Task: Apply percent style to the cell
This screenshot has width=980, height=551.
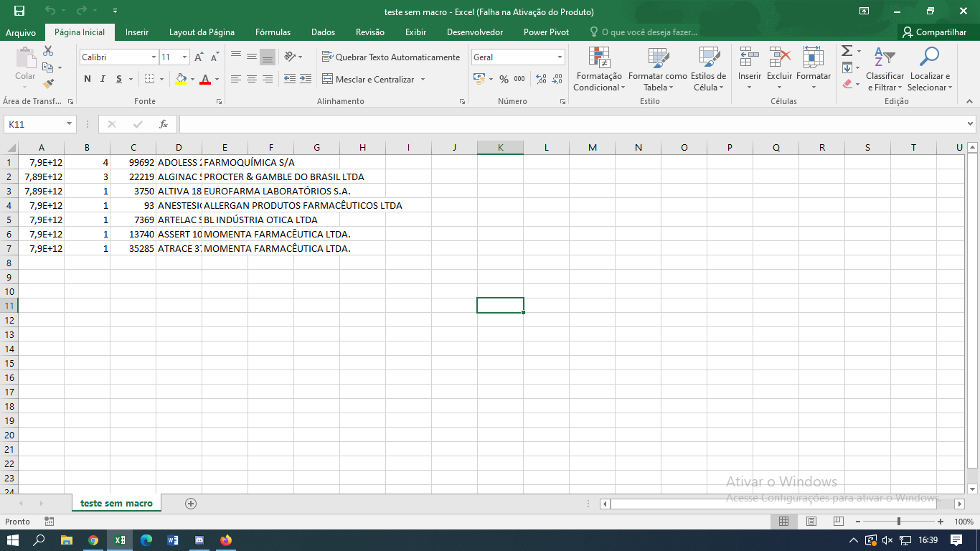Action: pyautogui.click(x=504, y=79)
